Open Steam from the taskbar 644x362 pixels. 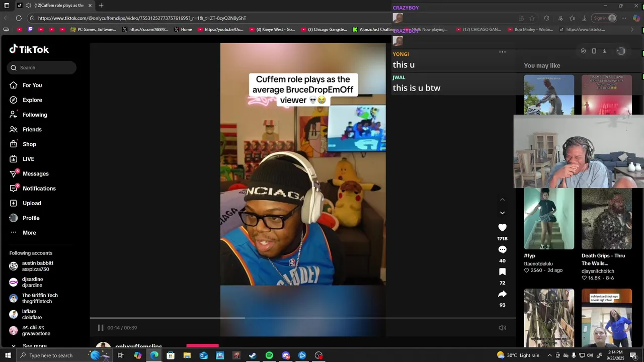click(x=253, y=355)
